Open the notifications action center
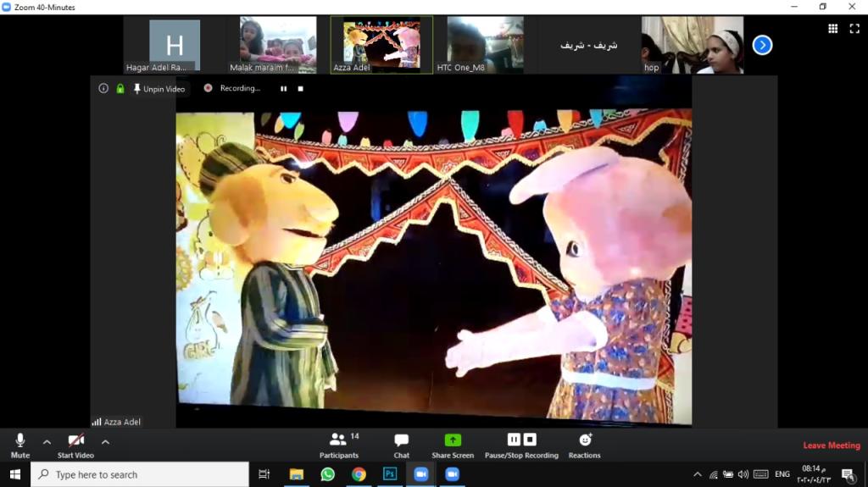868x487 pixels. [x=848, y=474]
